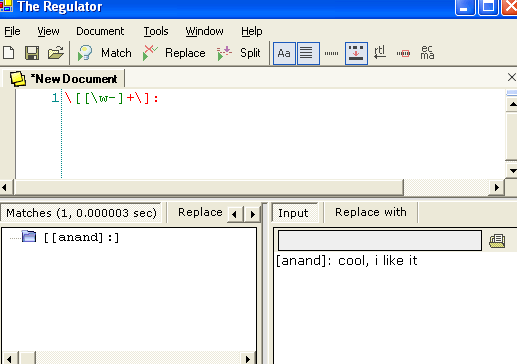Create a new document with the blank page icon
The height and width of the screenshot is (364, 517).
click(x=9, y=53)
